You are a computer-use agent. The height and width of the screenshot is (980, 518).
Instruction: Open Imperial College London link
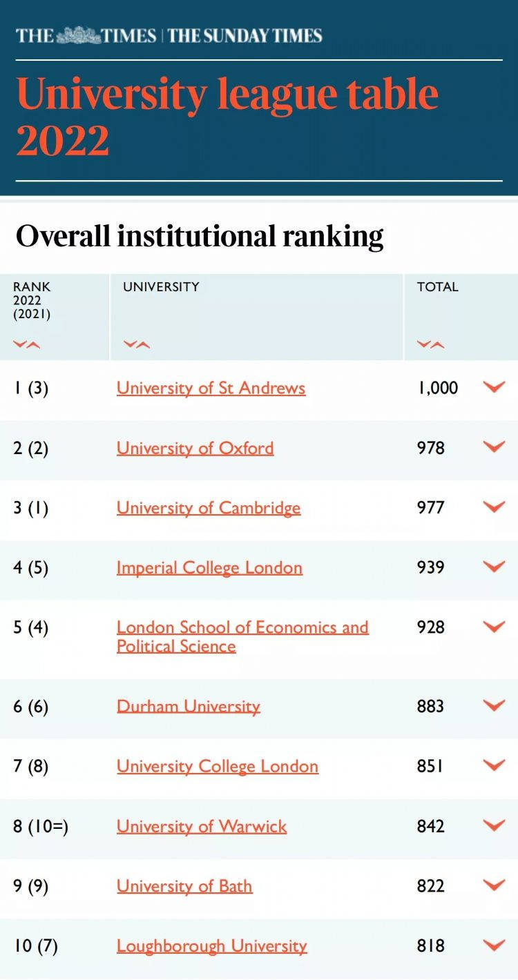209,568
